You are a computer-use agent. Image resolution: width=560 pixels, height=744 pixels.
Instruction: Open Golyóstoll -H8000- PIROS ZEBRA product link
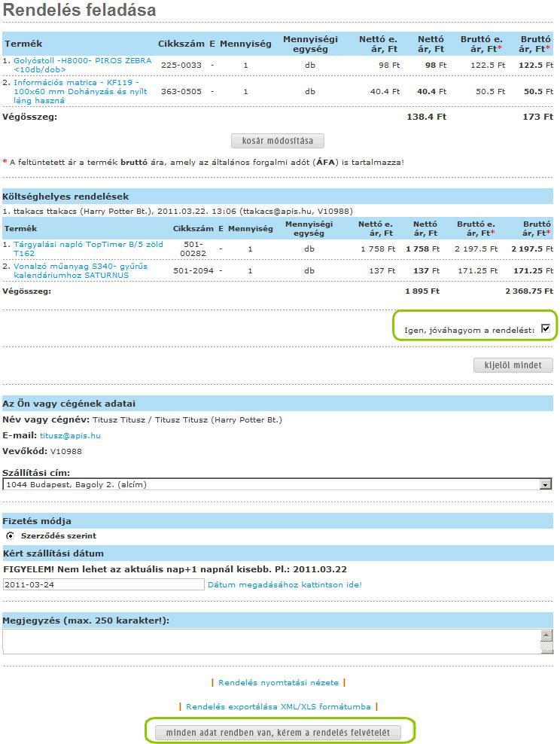[83, 65]
